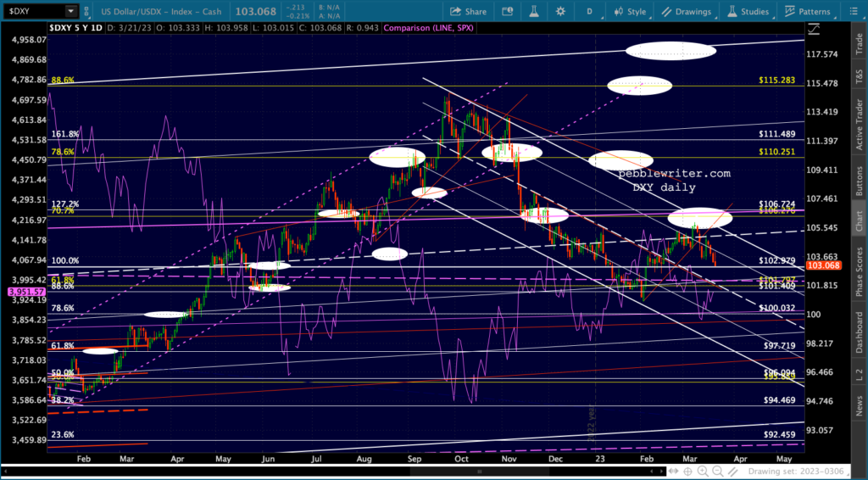This screenshot has width=868, height=480.
Task: Click the red 103.068 price axis marker
Action: click(x=824, y=265)
